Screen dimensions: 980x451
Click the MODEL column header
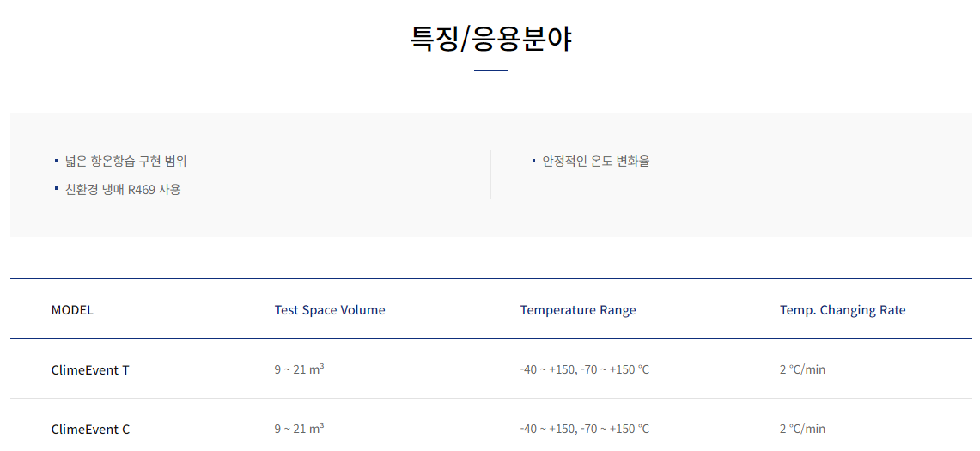pos(72,310)
